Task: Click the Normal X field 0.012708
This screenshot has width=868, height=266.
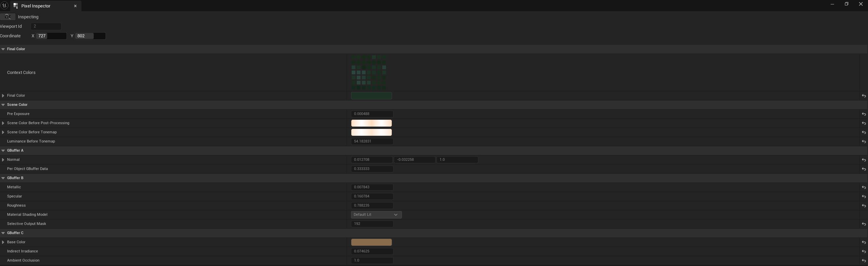Action: point(372,159)
